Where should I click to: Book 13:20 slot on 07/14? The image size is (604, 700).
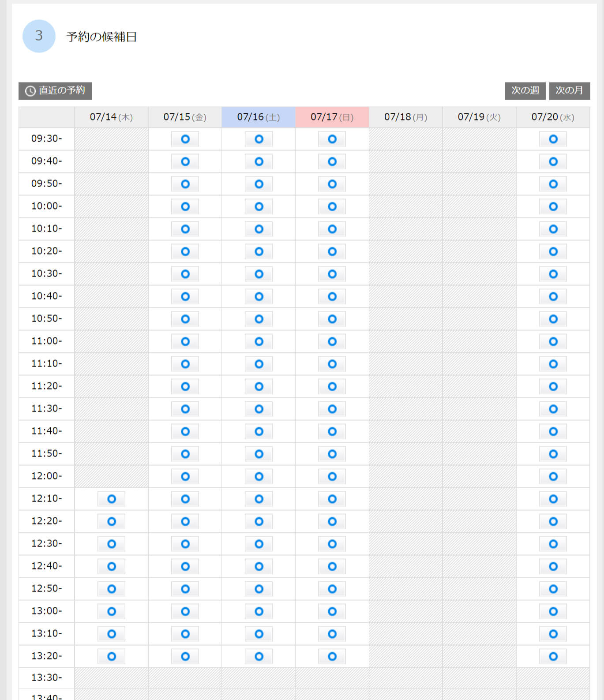pos(112,657)
